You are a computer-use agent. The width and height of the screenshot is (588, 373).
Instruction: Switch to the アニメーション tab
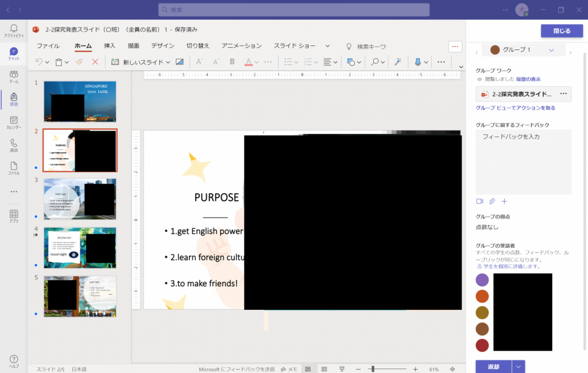tap(241, 46)
